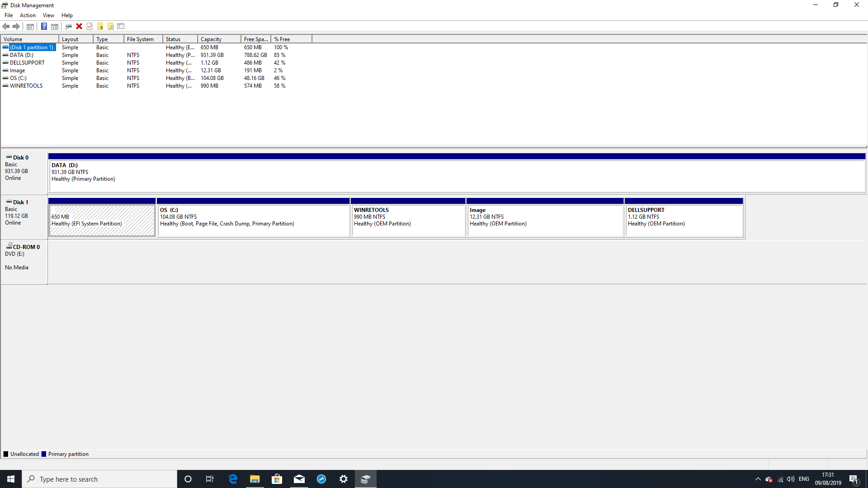The image size is (868, 488).
Task: Click the Show/Hide Action Pane icon
Action: pyautogui.click(x=55, y=26)
